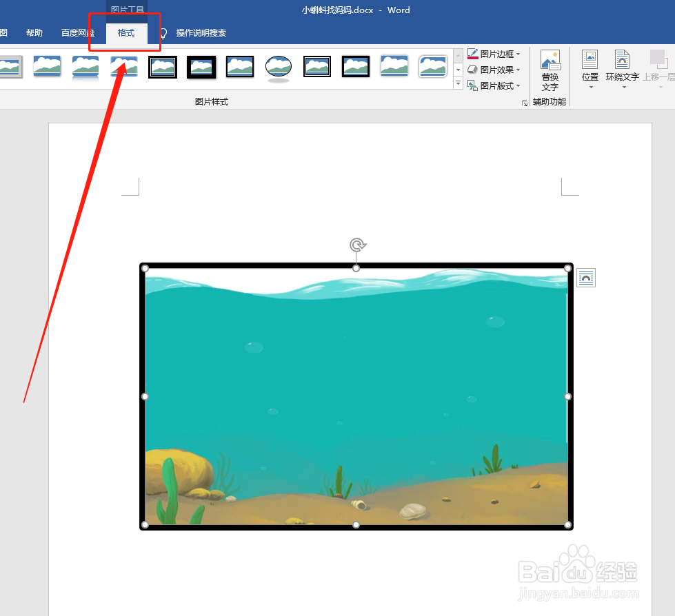Click the right-middle sizing handle
Image resolution: width=675 pixels, height=616 pixels.
(x=568, y=397)
